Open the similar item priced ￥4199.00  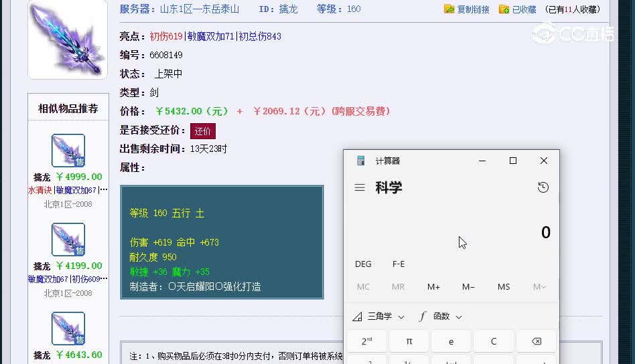(68, 239)
